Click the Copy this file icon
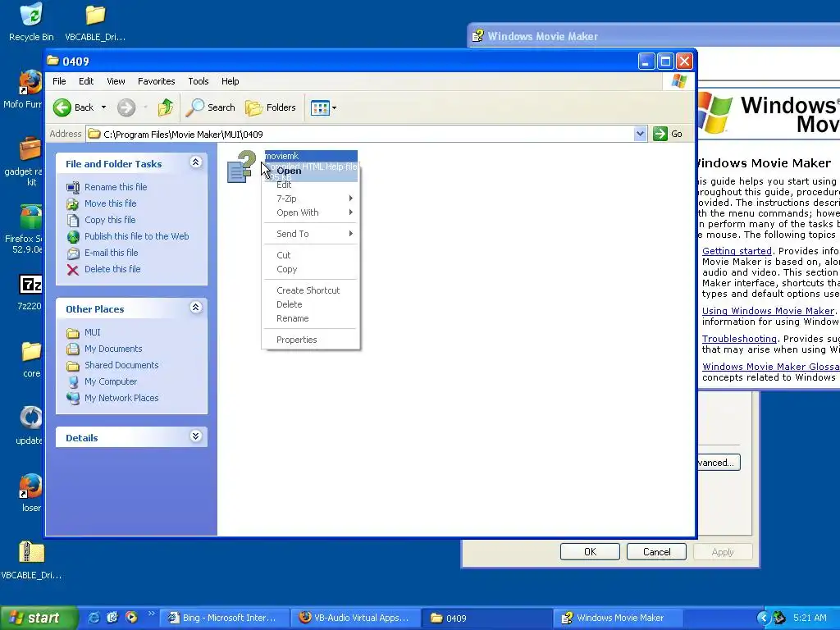840x630 pixels. tap(73, 220)
